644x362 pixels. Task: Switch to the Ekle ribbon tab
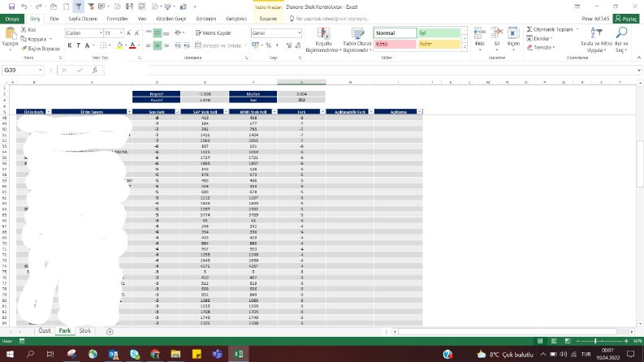54,19
